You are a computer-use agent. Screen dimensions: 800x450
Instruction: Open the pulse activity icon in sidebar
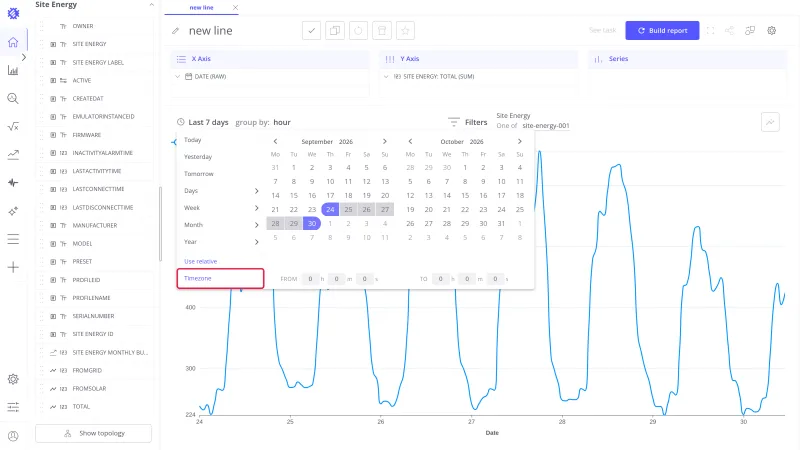pos(13,183)
